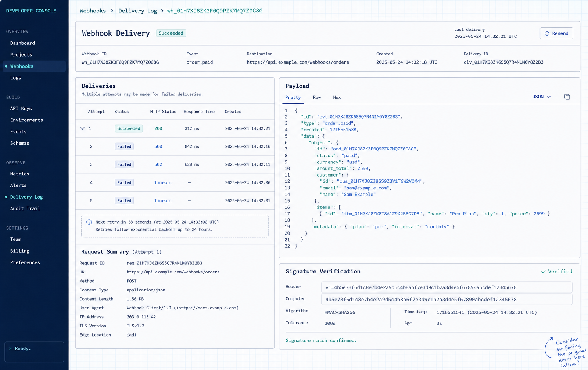Click the Response Time column header

(199, 112)
